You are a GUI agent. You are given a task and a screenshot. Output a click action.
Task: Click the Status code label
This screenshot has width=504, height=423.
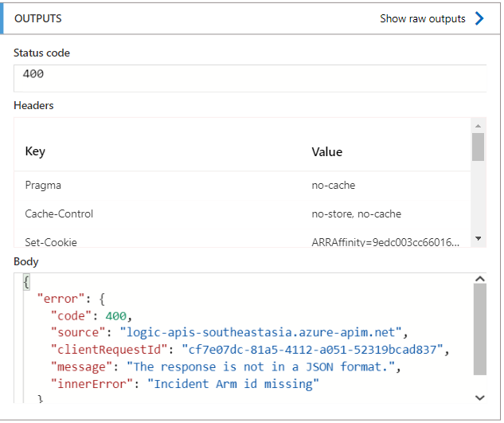pos(41,53)
